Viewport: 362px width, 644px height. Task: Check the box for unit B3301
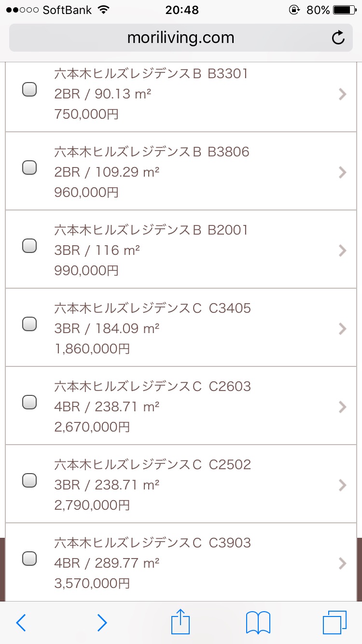click(x=30, y=90)
